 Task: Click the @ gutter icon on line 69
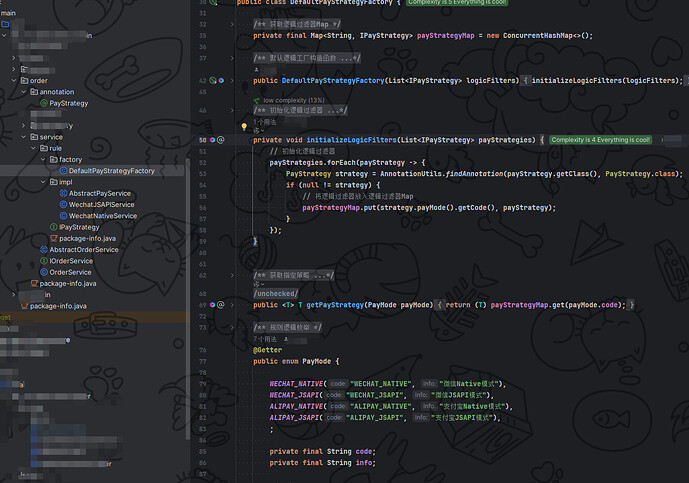click(x=221, y=305)
